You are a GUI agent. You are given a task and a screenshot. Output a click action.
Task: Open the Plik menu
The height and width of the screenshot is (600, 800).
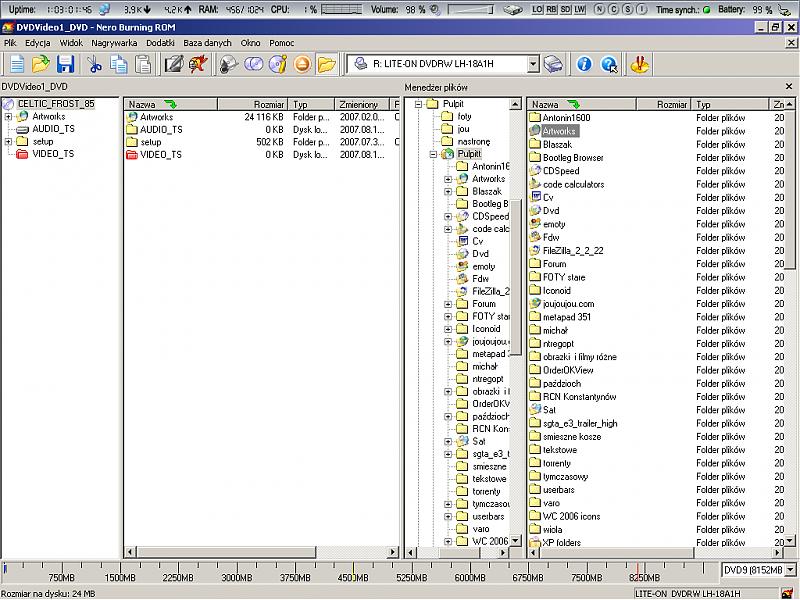10,43
